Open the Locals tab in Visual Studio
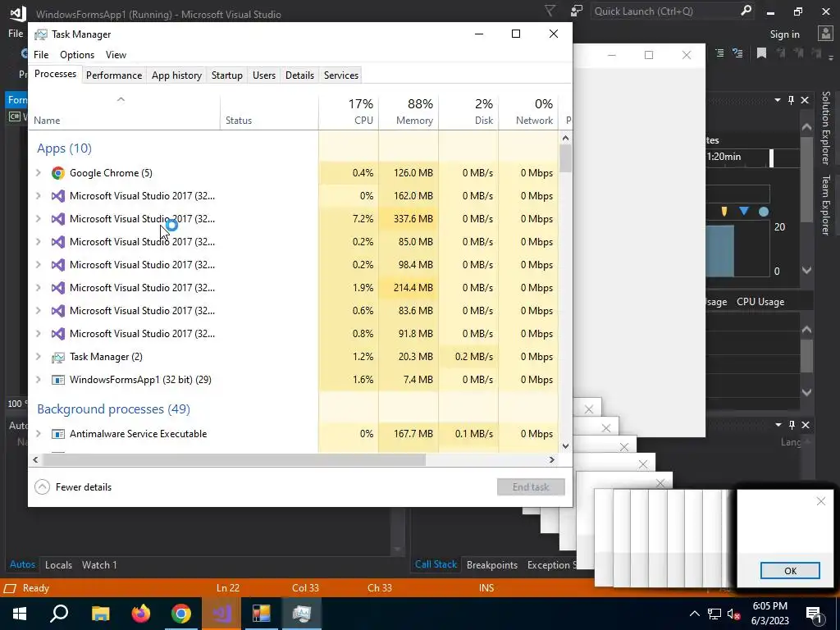Image resolution: width=840 pixels, height=630 pixels. coord(58,565)
